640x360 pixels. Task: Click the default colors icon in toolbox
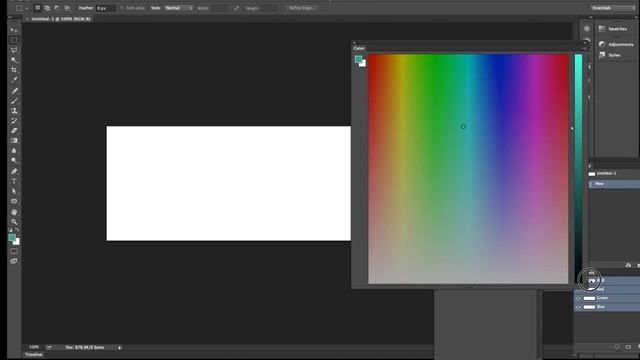[10, 230]
